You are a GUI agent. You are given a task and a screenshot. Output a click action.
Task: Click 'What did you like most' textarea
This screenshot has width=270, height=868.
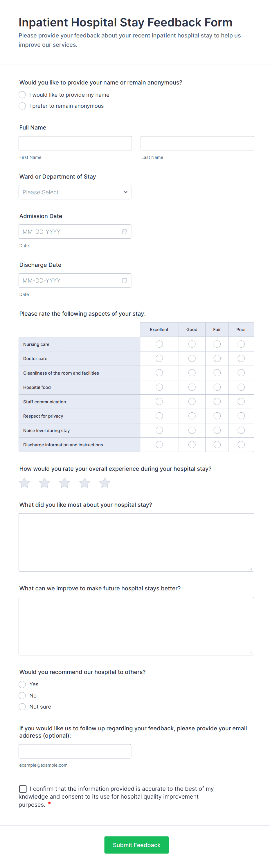click(x=136, y=542)
